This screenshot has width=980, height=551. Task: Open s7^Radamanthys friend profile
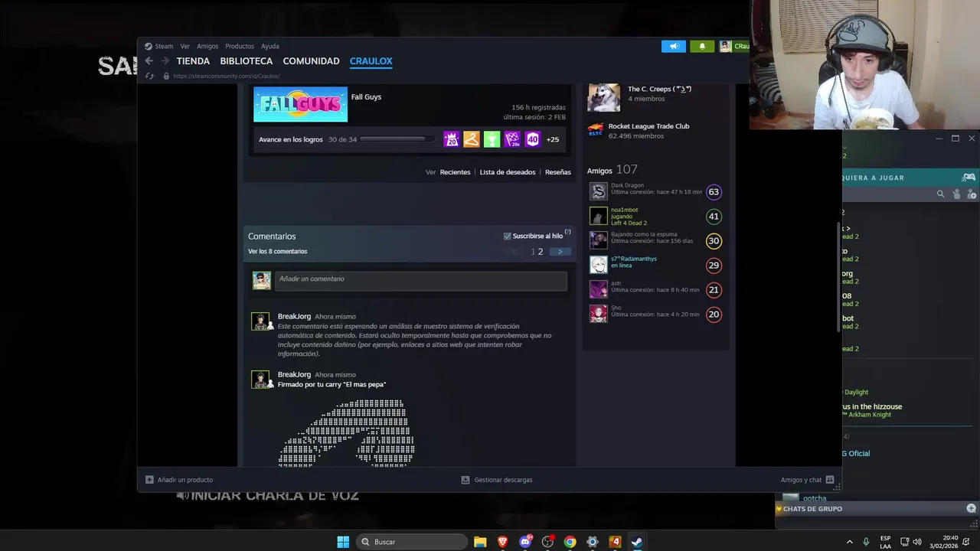coord(633,259)
